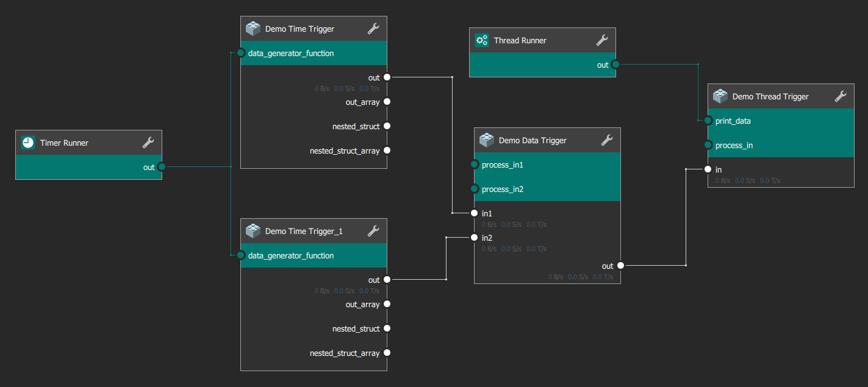Click the Demo Data Trigger brick icon
868x387 pixels.
pyautogui.click(x=486, y=140)
